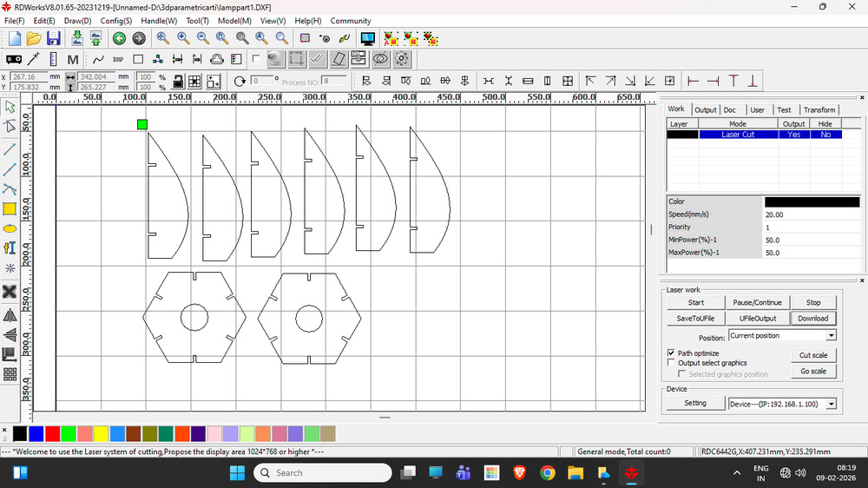
Task: Click the black Color field in layer properties
Action: tap(812, 201)
